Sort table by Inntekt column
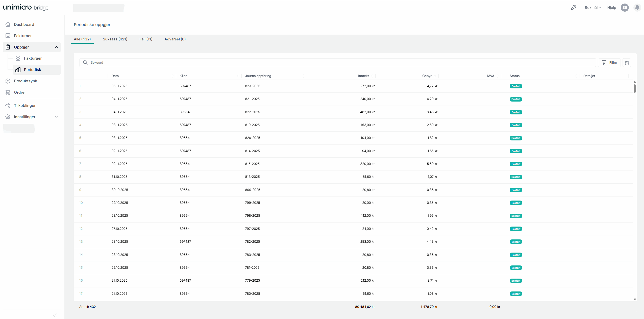The width and height of the screenshot is (644, 319). coord(363,76)
